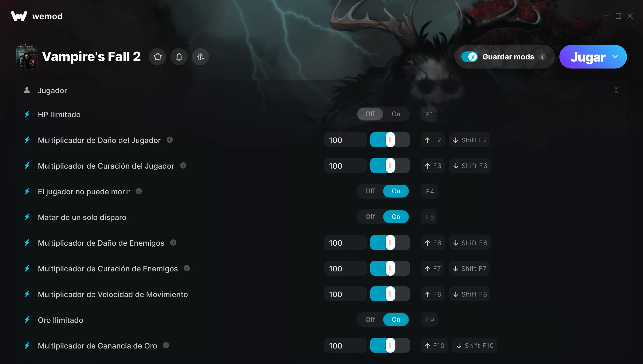Collapse the Jugador section
The image size is (643, 364).
pyautogui.click(x=616, y=90)
